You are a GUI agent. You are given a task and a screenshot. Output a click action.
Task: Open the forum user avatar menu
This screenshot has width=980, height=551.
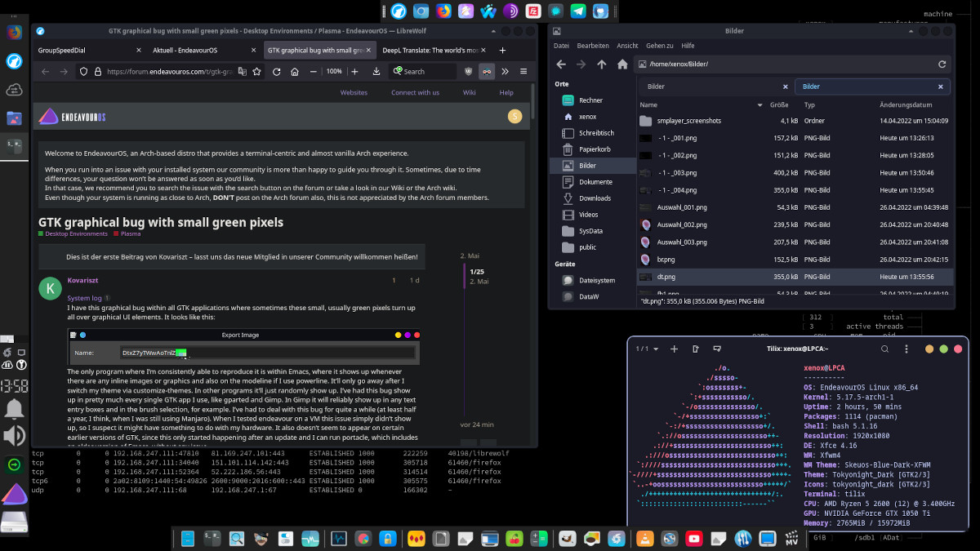[x=514, y=117]
